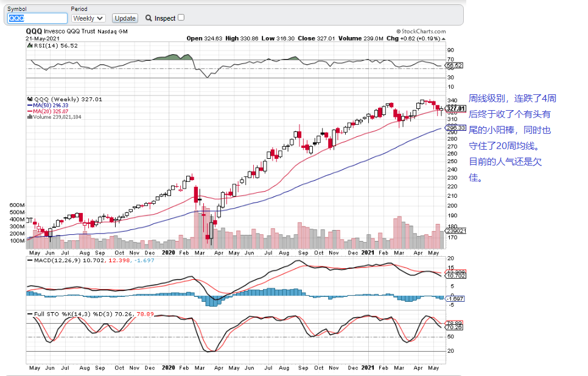
Task: Click the MA(20) 325.07 legend entry
Action: click(48, 111)
